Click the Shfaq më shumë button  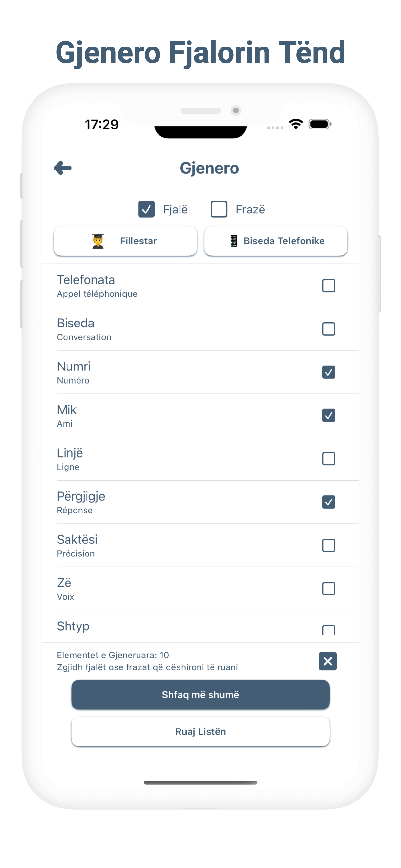point(200,695)
